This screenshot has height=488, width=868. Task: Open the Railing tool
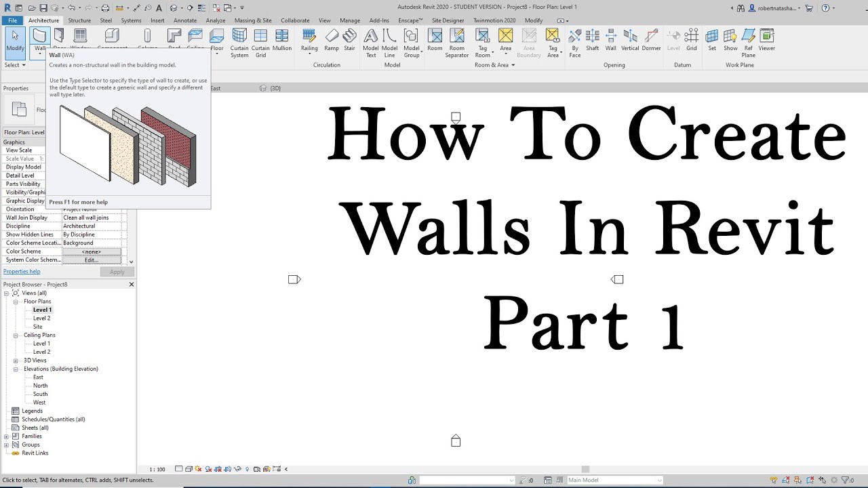click(x=309, y=41)
